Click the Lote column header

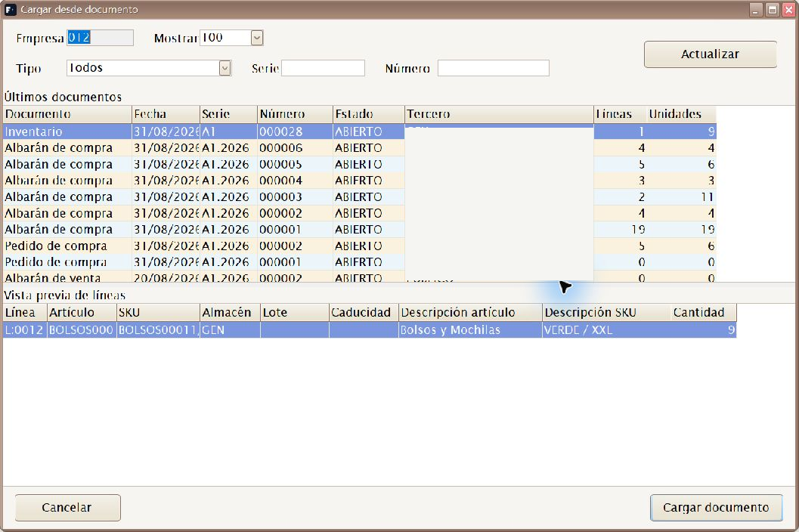[295, 312]
